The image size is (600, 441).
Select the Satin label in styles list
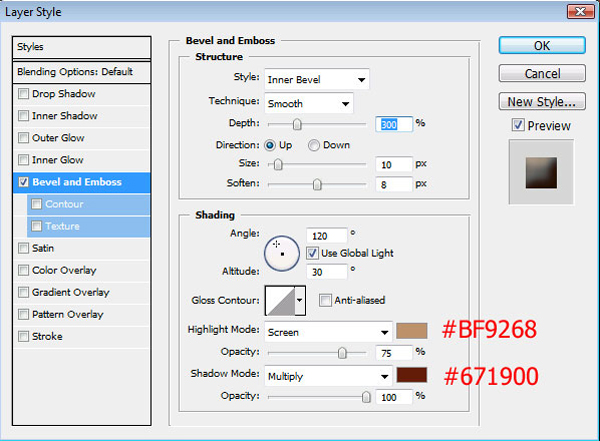(x=43, y=248)
